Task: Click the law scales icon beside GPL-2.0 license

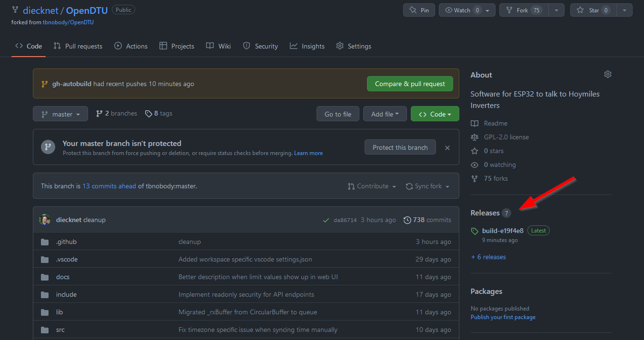Action: (x=474, y=137)
